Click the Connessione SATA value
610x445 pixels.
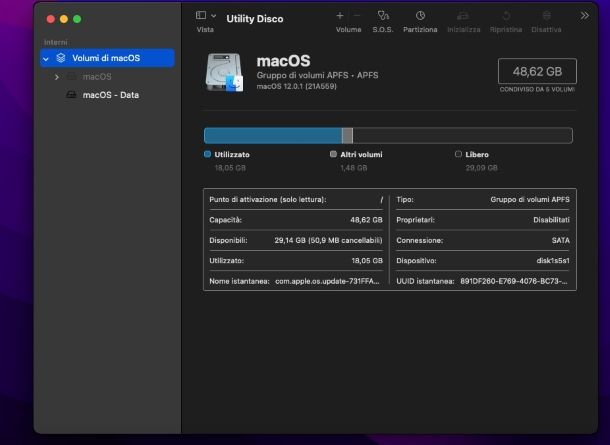[561, 240]
